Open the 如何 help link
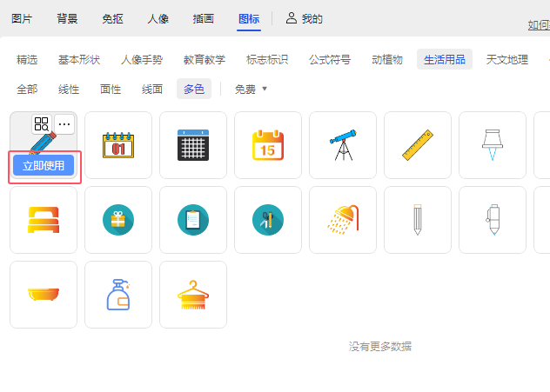 tap(539, 25)
